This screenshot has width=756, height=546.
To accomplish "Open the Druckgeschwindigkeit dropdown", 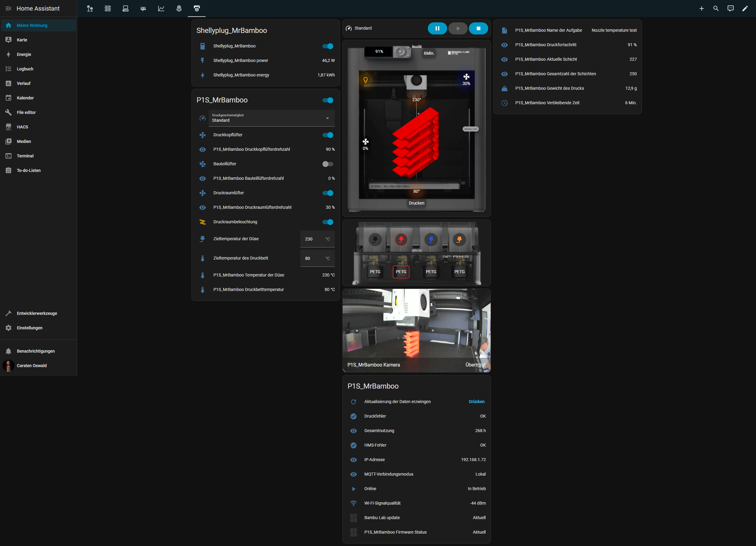I will click(x=271, y=118).
